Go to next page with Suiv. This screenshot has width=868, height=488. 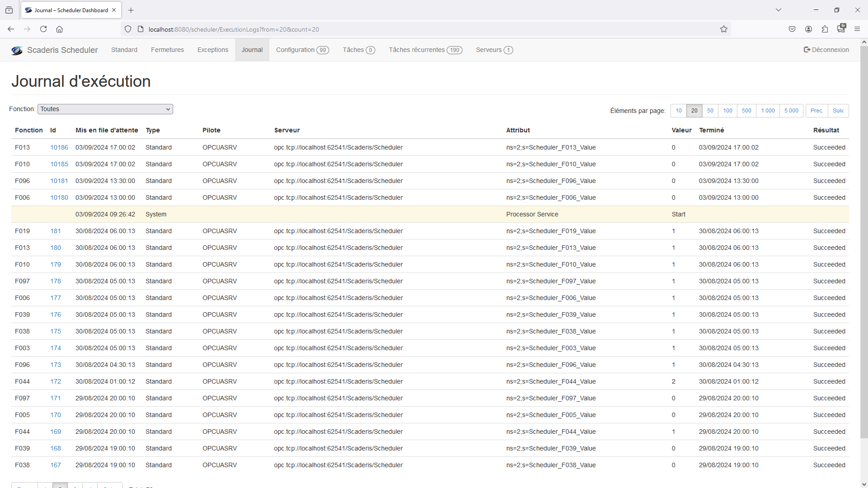click(x=838, y=111)
